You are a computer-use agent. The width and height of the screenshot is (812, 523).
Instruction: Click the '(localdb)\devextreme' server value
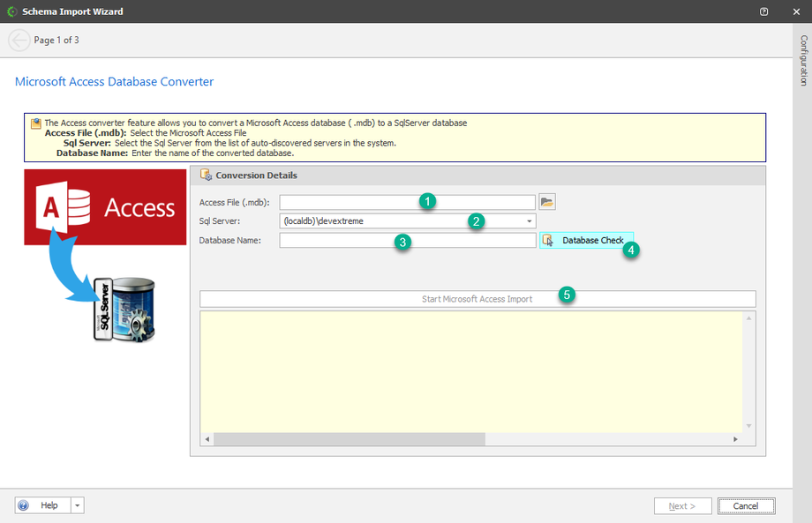click(x=324, y=221)
